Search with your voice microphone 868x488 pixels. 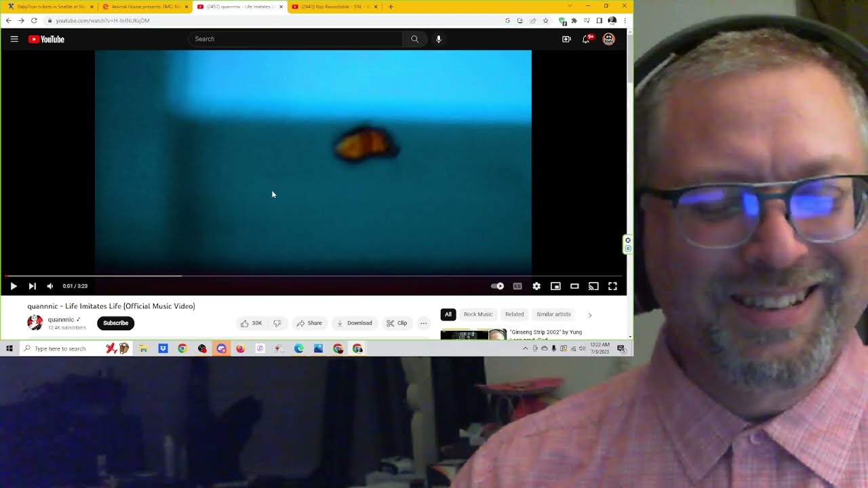(x=439, y=39)
